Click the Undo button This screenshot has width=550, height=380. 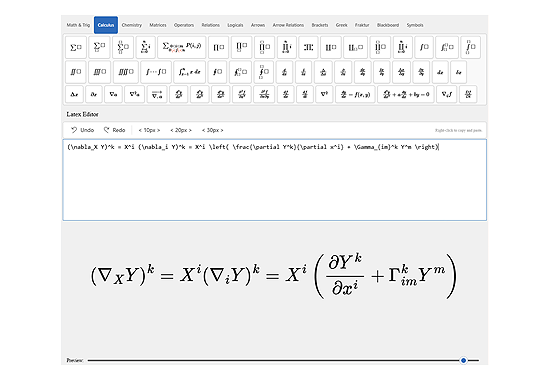tap(82, 130)
